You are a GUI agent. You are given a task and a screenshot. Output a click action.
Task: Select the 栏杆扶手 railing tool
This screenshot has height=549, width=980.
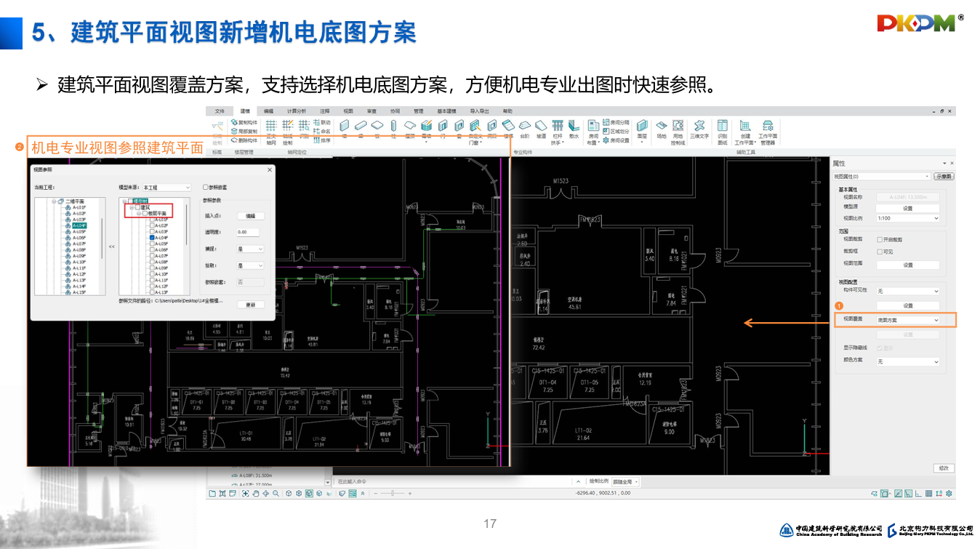click(x=558, y=132)
